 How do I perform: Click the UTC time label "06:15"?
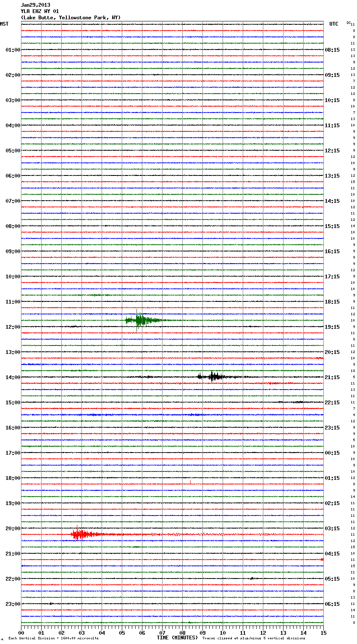click(332, 604)
